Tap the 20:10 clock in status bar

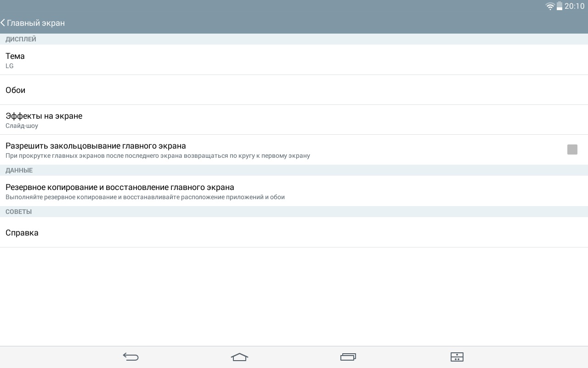click(x=574, y=6)
